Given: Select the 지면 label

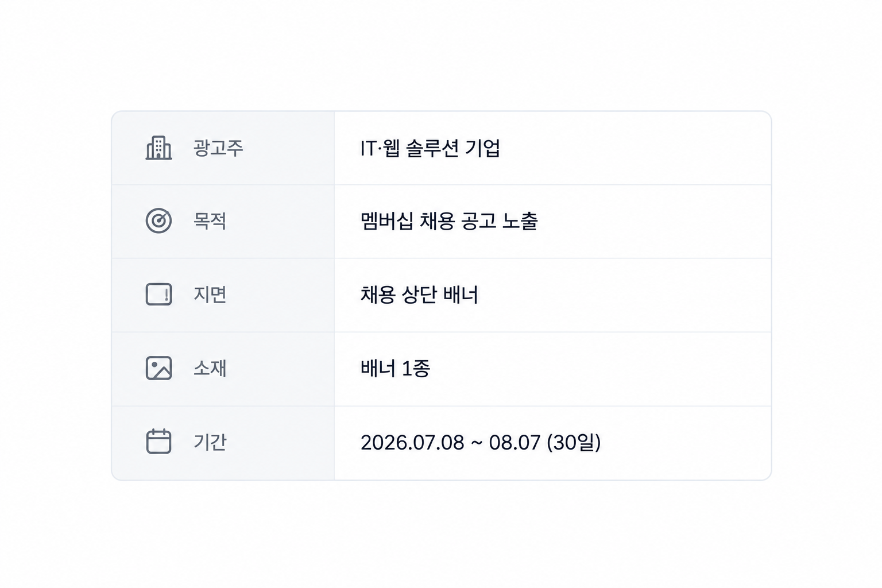Looking at the screenshot, I should [x=210, y=295].
